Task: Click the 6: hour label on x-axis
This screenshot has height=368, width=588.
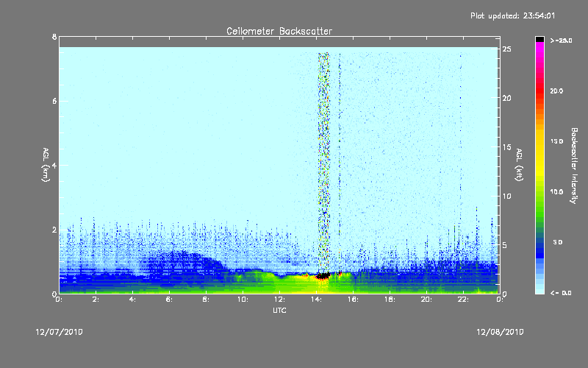Action: [170, 300]
